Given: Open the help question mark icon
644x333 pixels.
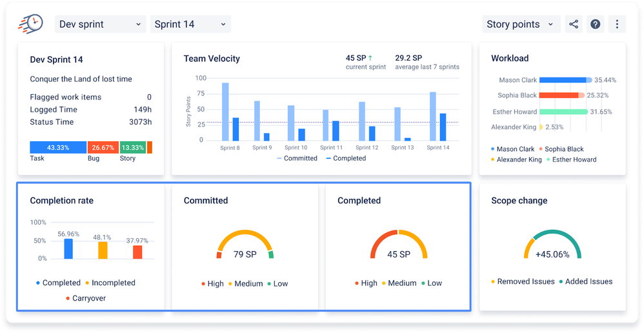Looking at the screenshot, I should [x=596, y=25].
